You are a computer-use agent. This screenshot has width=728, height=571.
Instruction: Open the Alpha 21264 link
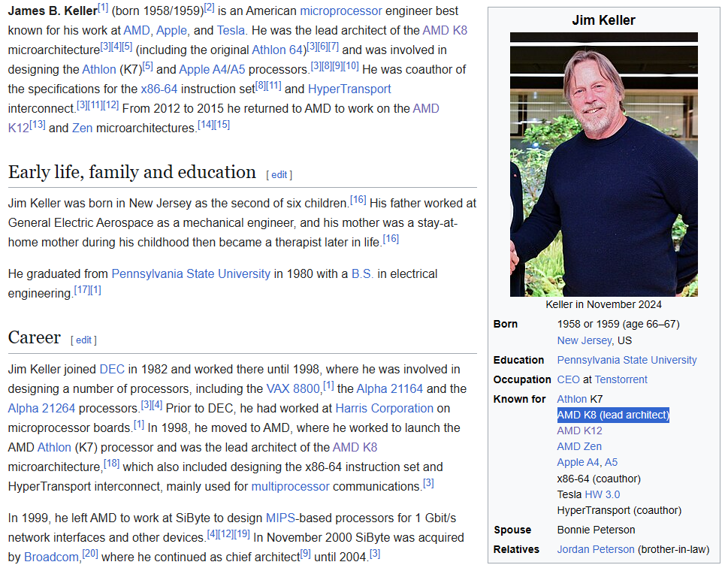[41, 408]
